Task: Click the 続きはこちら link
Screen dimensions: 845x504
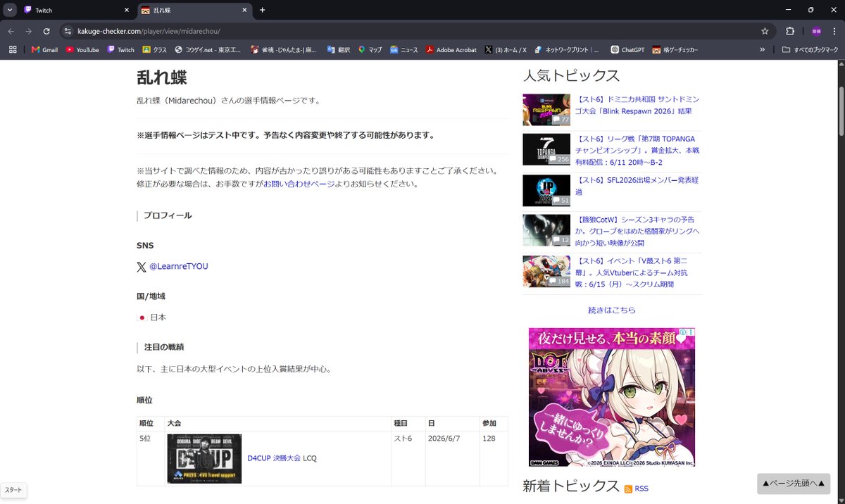Action: [612, 310]
